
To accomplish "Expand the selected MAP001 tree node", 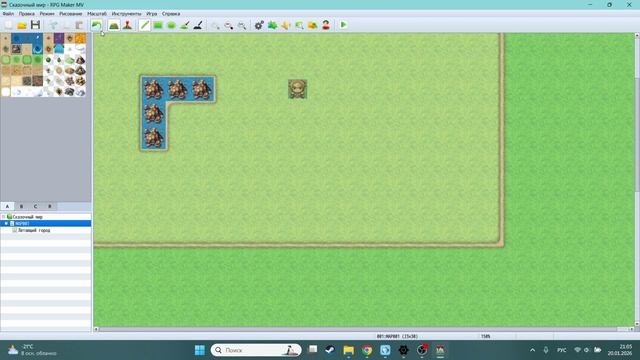I will tap(6, 224).
